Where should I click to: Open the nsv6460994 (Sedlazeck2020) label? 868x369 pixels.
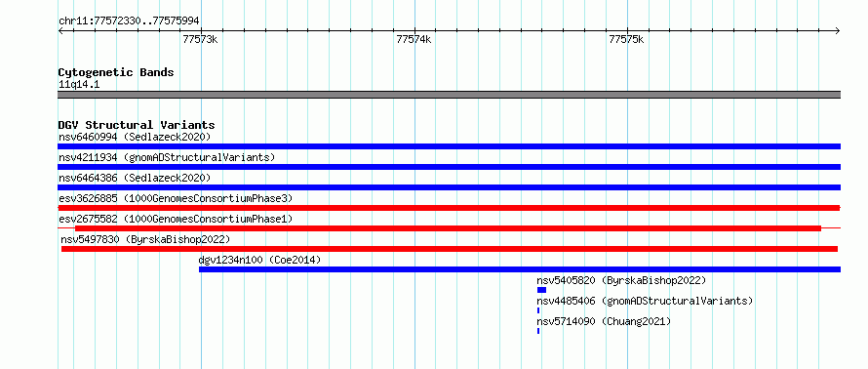coord(135,137)
